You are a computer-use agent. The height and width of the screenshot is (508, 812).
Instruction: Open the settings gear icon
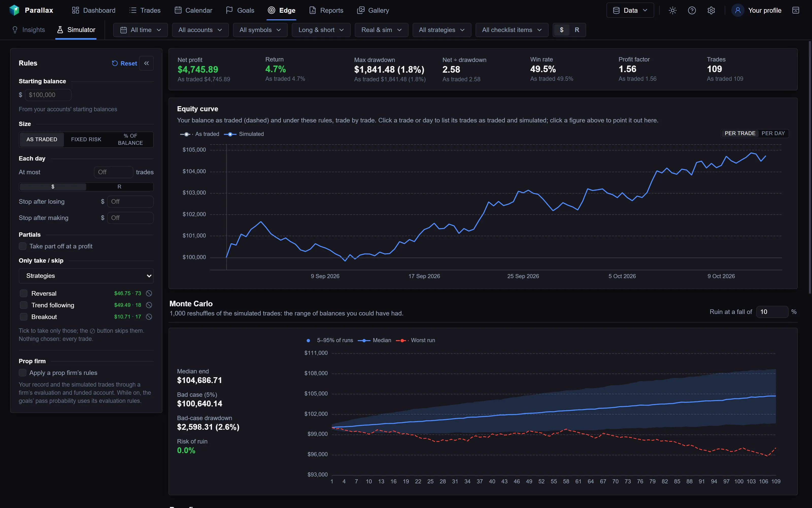711,10
